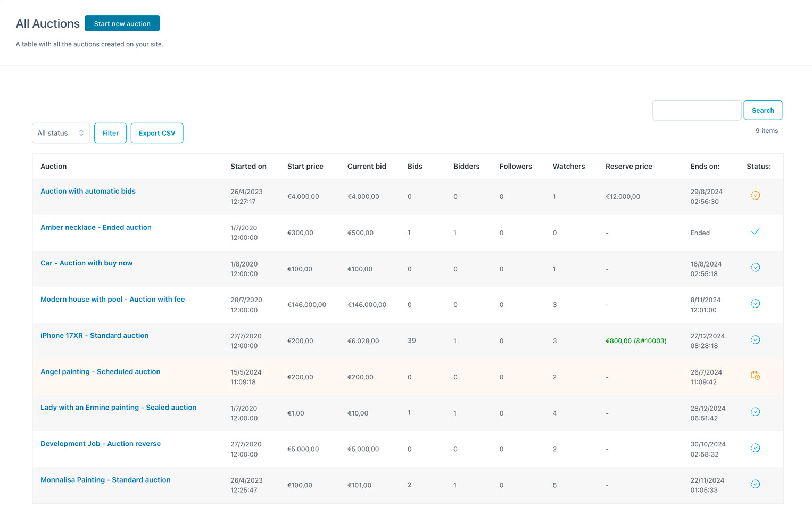Focus the auction search input field

[697, 110]
